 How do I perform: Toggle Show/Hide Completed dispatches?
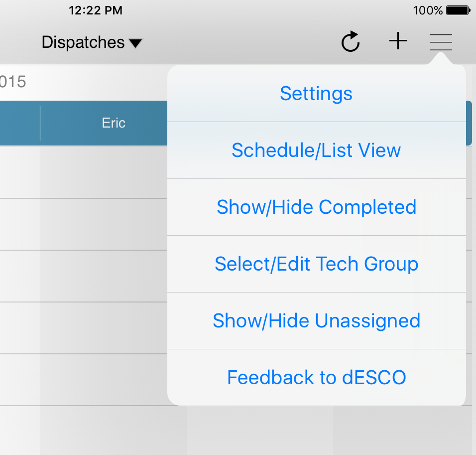click(316, 207)
